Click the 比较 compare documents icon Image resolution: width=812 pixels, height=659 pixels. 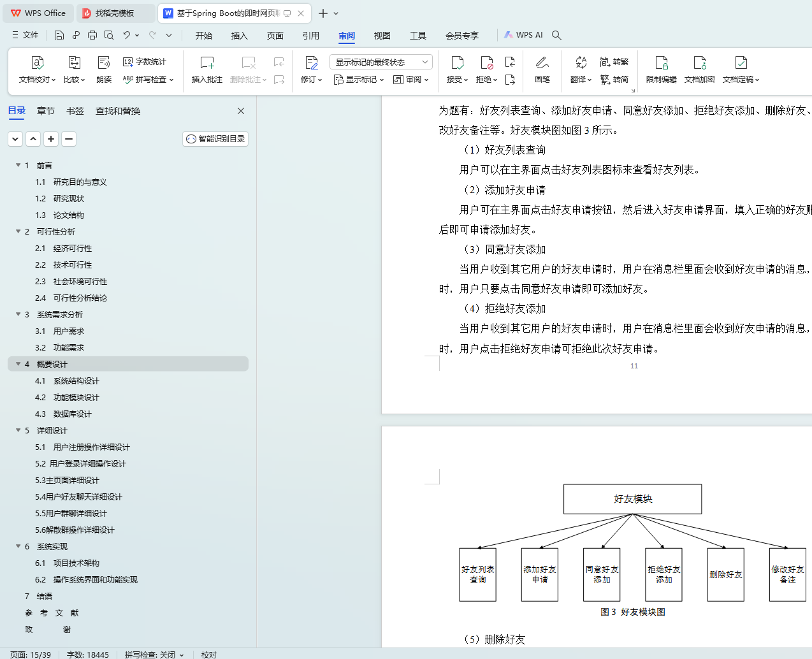pos(75,62)
